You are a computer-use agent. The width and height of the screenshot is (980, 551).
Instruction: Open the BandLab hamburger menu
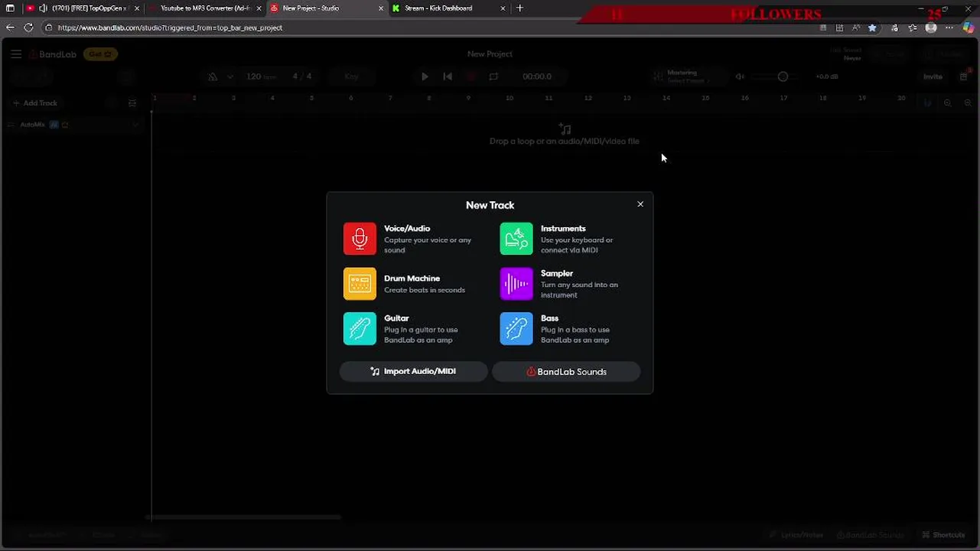pyautogui.click(x=16, y=54)
